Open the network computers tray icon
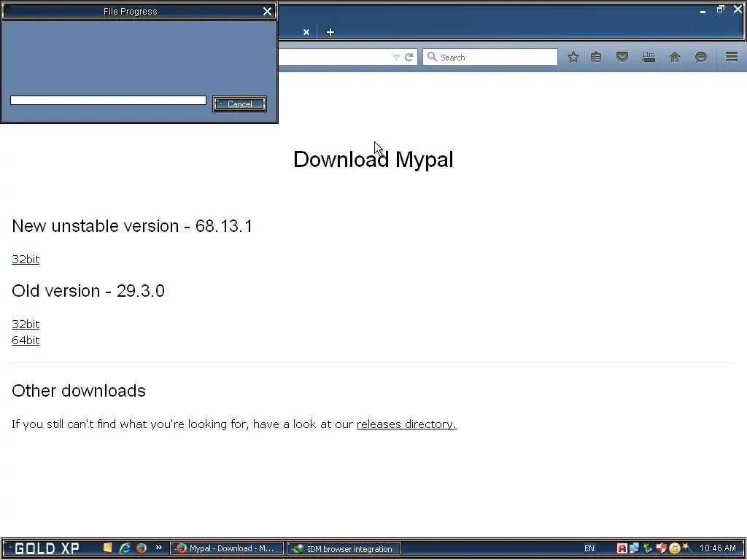This screenshot has width=747, height=560. pyautogui.click(x=634, y=548)
